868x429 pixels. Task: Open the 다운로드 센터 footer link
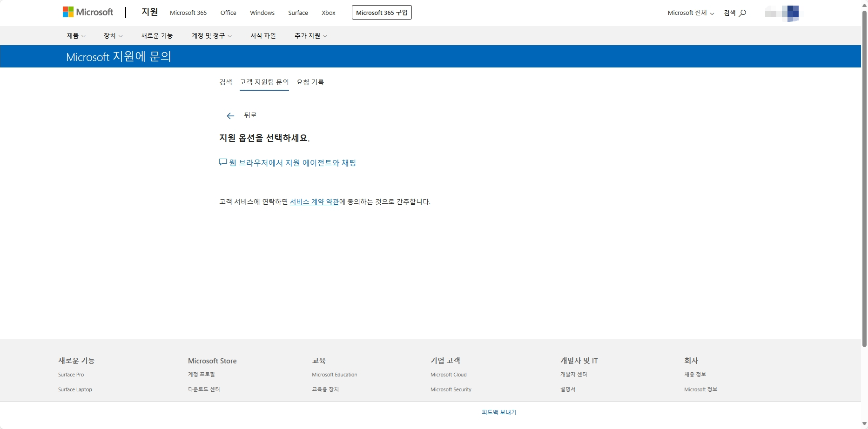204,389
